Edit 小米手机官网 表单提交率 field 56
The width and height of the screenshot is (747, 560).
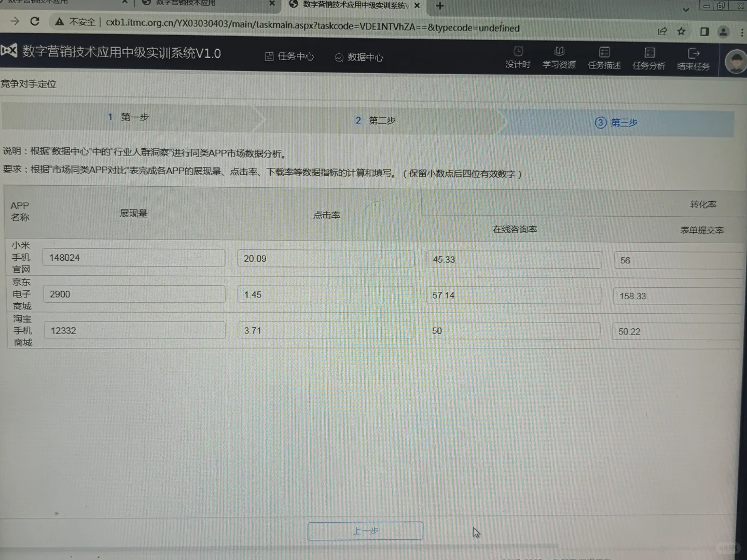679,260
